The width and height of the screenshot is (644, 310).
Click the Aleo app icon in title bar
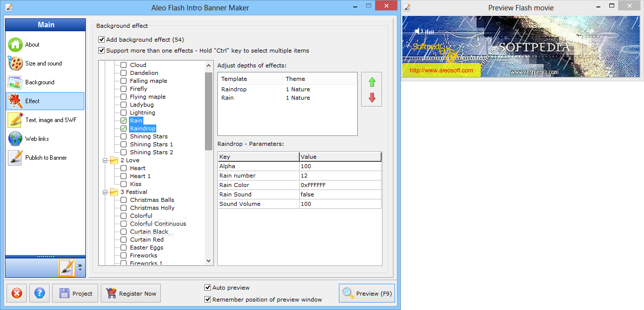[x=8, y=7]
